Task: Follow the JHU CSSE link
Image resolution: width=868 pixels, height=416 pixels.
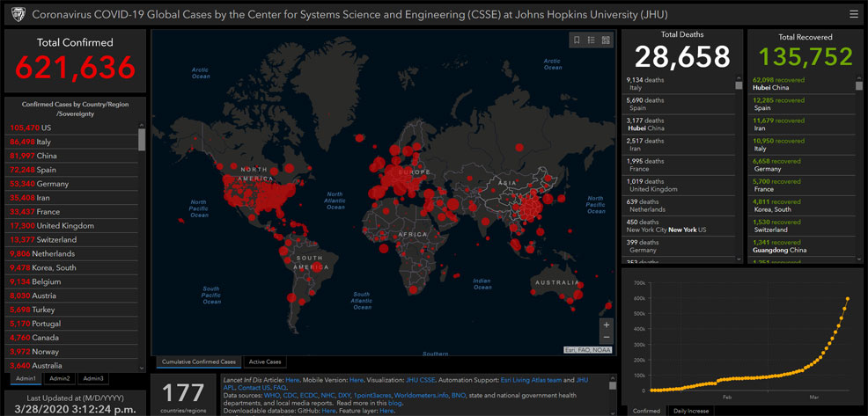Action: 418,380
